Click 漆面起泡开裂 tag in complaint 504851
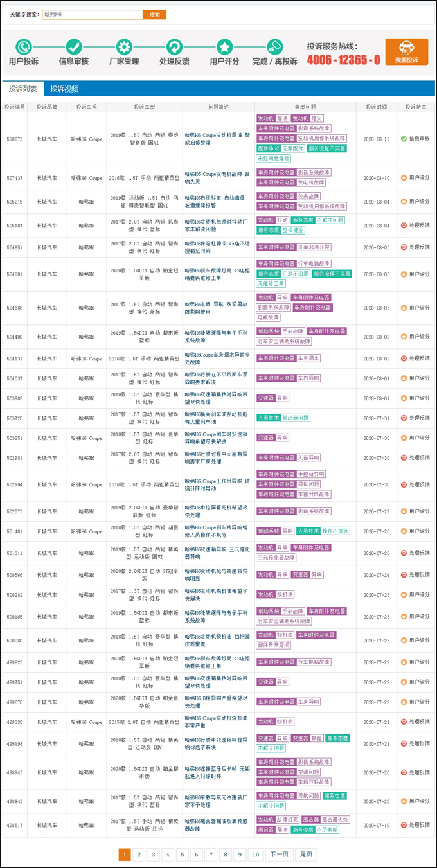The width and height of the screenshot is (437, 868). pos(314,247)
